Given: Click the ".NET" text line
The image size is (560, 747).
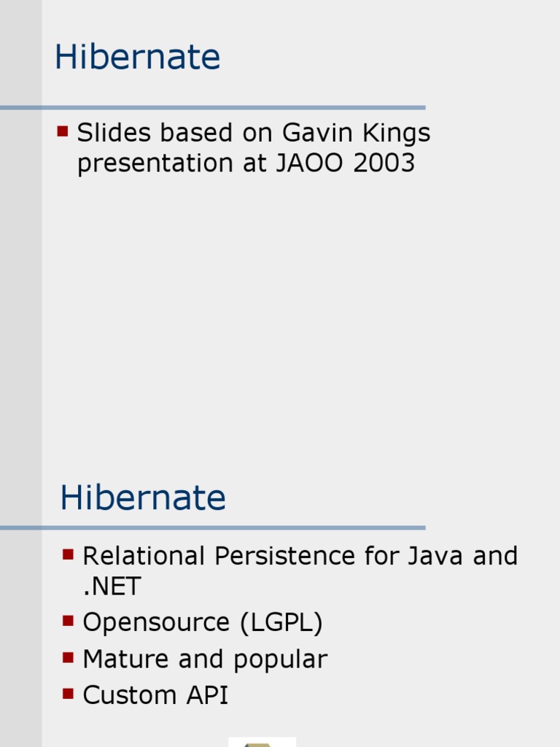Looking at the screenshot, I should (x=112, y=586).
